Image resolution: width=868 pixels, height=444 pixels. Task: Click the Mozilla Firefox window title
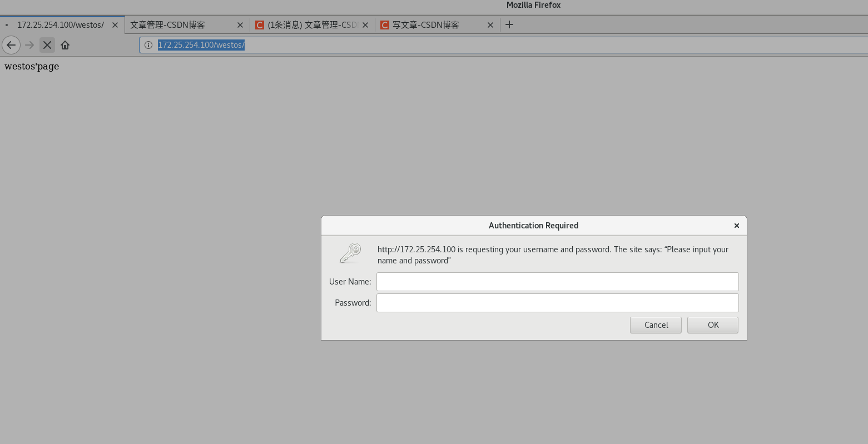tap(533, 5)
